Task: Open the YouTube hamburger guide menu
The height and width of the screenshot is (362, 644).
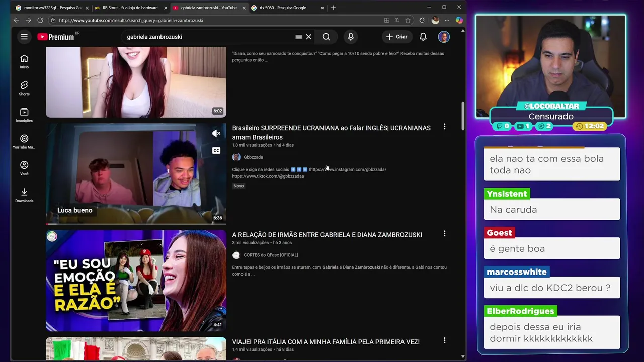Action: (24, 37)
